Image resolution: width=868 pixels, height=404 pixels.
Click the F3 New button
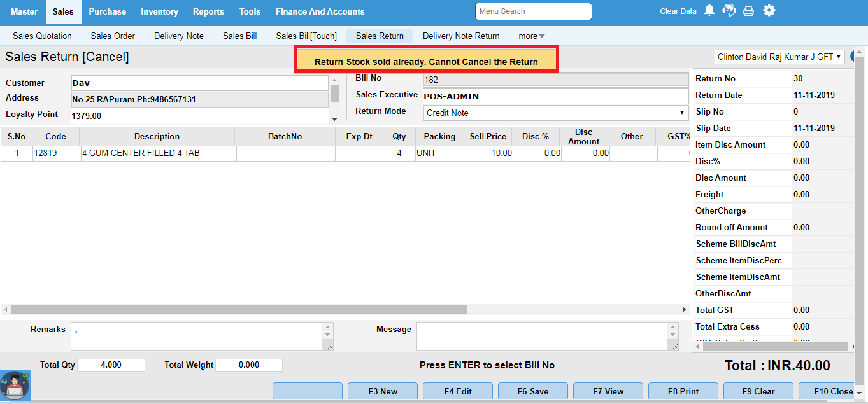[x=383, y=391]
